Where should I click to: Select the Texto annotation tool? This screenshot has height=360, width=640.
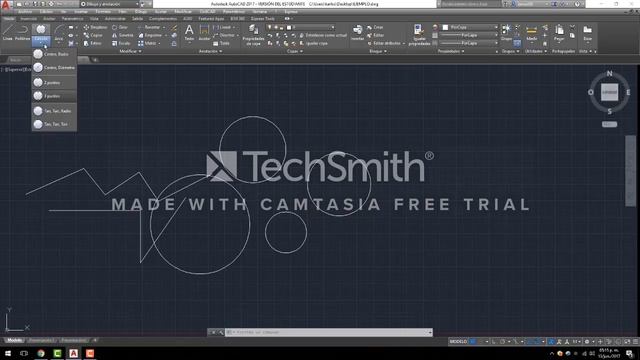[189, 32]
